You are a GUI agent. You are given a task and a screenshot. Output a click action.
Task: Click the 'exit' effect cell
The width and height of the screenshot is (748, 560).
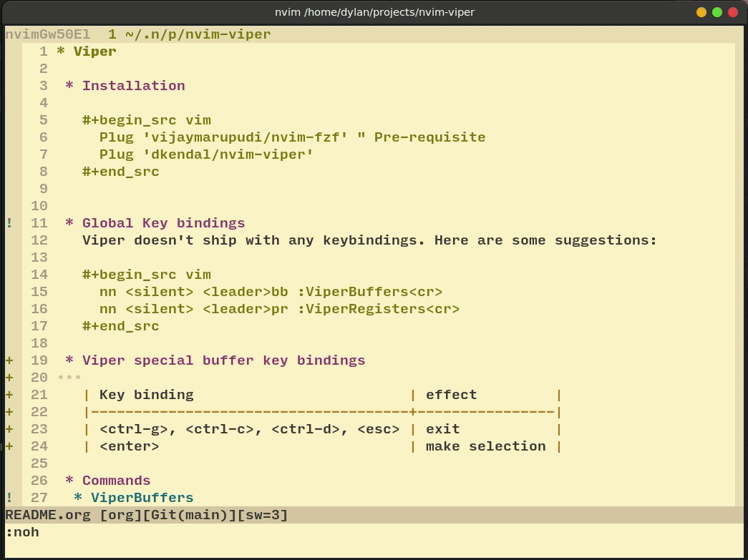point(442,429)
